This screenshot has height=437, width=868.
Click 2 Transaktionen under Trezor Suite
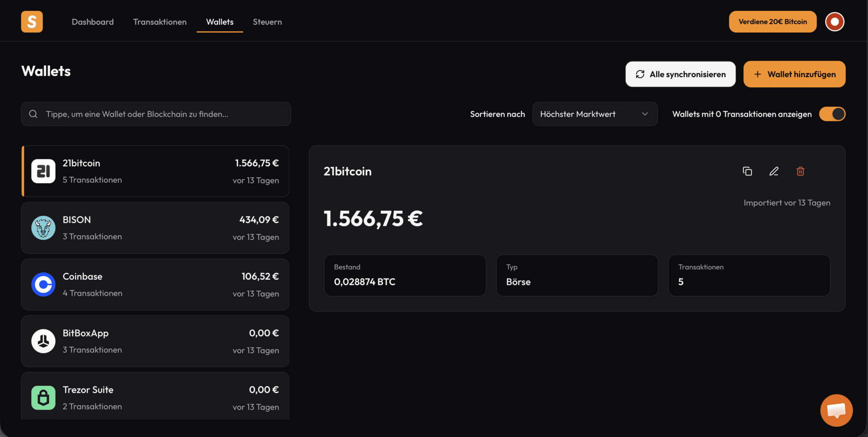(92, 406)
